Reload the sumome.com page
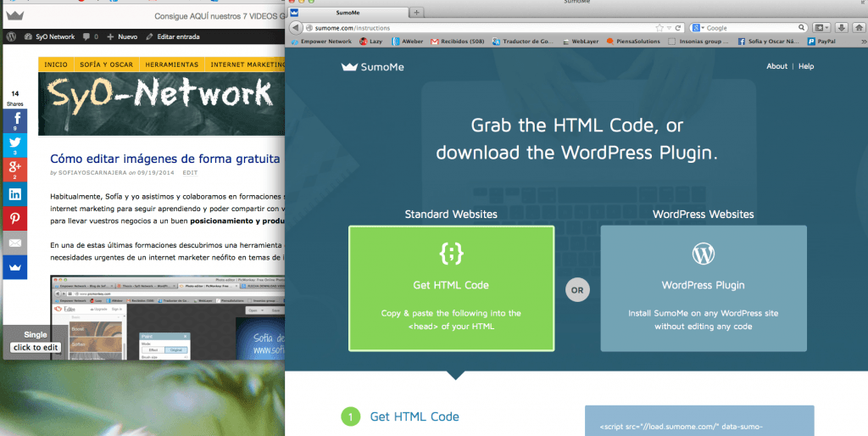Image resolution: width=868 pixels, height=436 pixels. tap(677, 28)
